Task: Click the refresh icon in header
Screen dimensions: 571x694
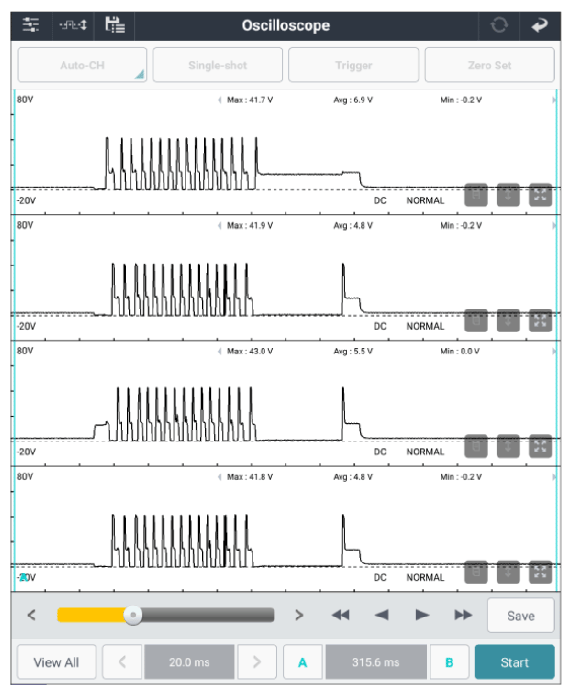Action: 499,25
